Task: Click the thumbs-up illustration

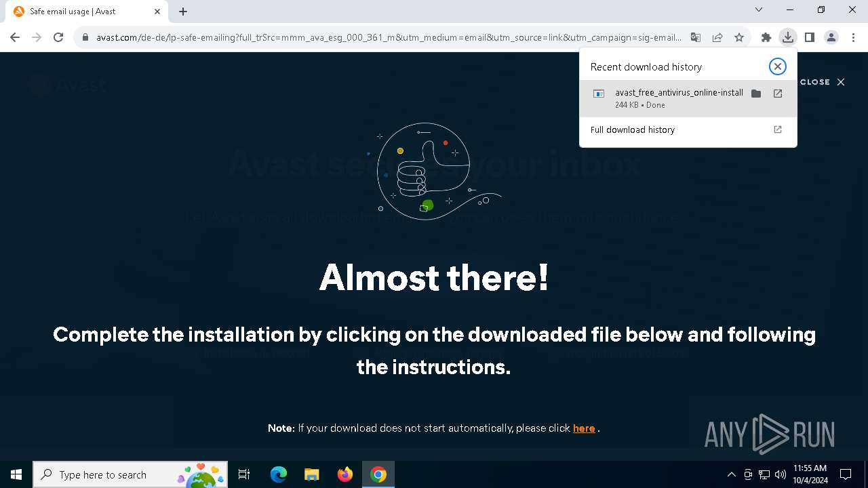Action: click(434, 171)
